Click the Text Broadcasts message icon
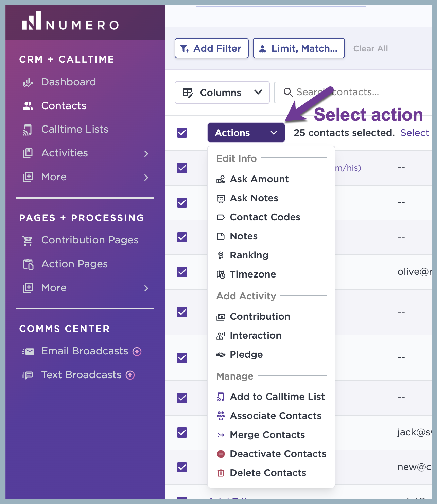The height and width of the screenshot is (504, 437). pyautogui.click(x=28, y=375)
